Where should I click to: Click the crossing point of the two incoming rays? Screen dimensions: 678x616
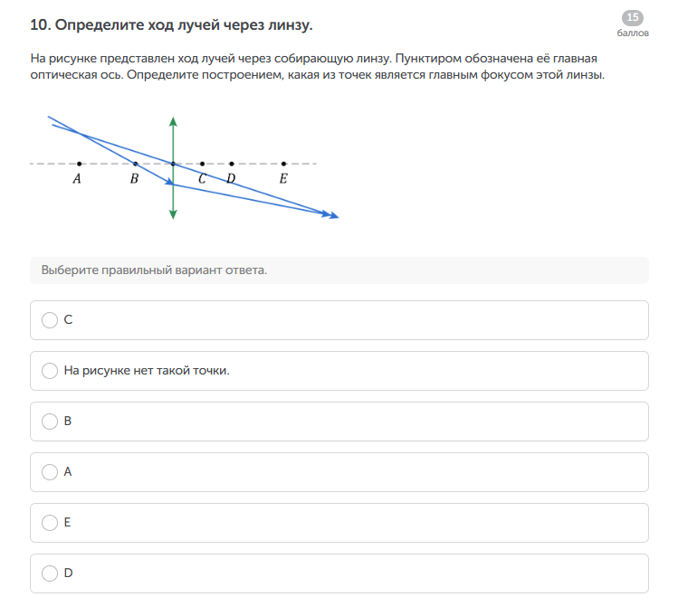(x=80, y=134)
